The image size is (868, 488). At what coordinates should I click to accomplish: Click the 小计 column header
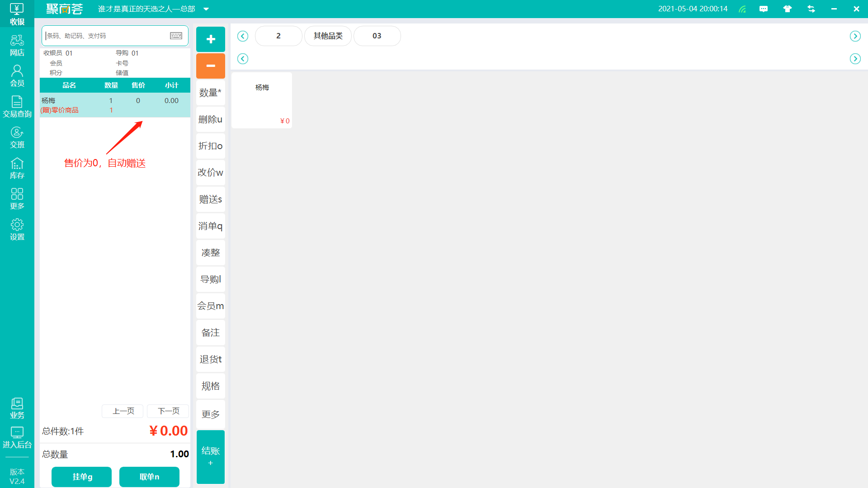click(x=172, y=85)
